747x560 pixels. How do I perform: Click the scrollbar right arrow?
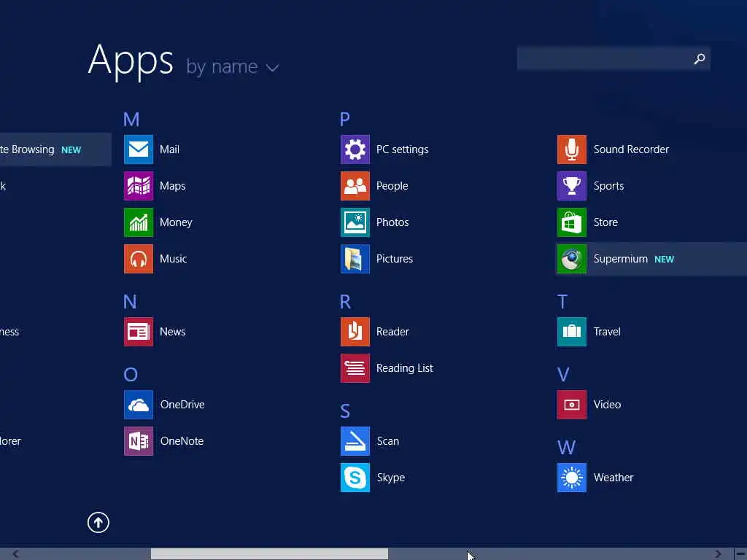point(719,554)
